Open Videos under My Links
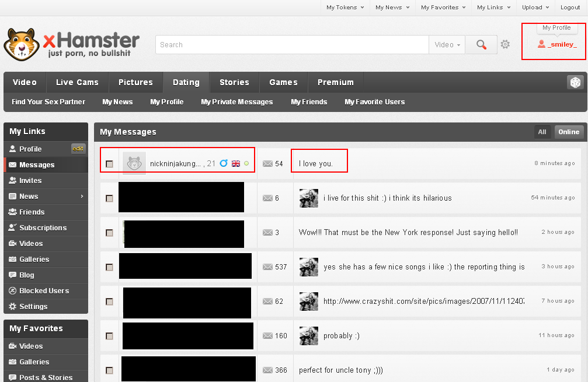 coord(46,243)
